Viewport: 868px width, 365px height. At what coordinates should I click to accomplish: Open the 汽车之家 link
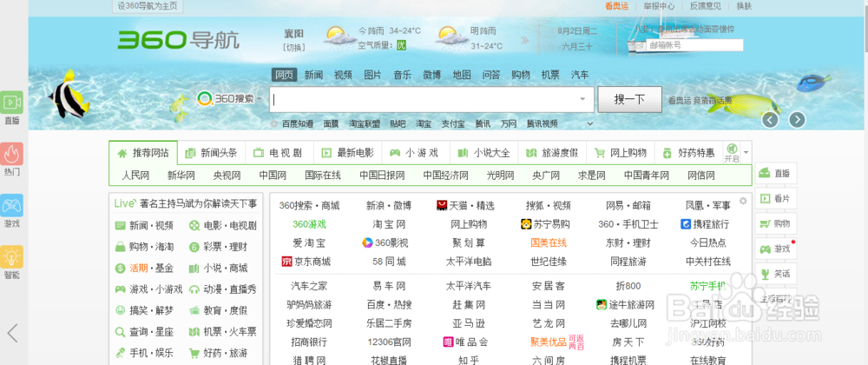(x=309, y=286)
